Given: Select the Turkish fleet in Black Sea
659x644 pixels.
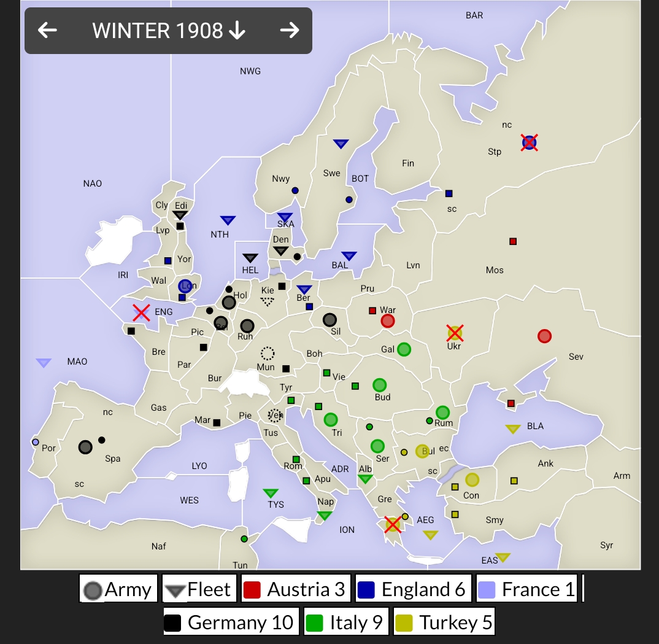Looking at the screenshot, I should pos(513,429).
